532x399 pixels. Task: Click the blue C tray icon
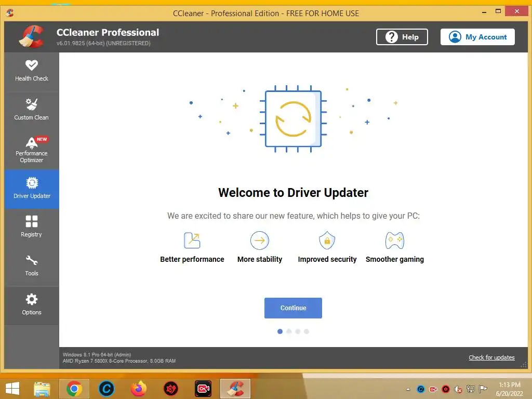tap(421, 389)
